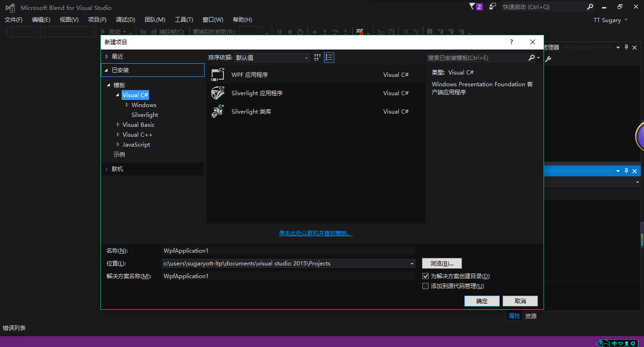
Task: Open the 编辑(E) menu
Action: click(x=41, y=19)
